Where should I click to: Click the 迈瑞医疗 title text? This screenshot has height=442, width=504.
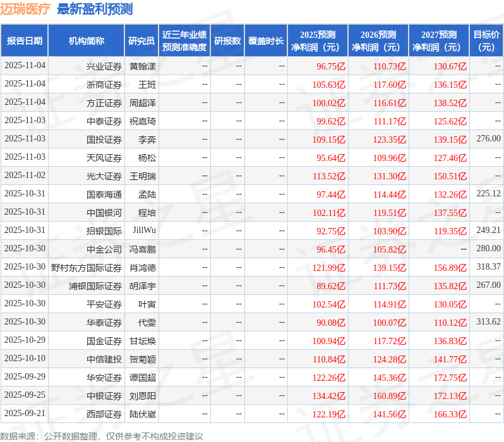point(25,9)
